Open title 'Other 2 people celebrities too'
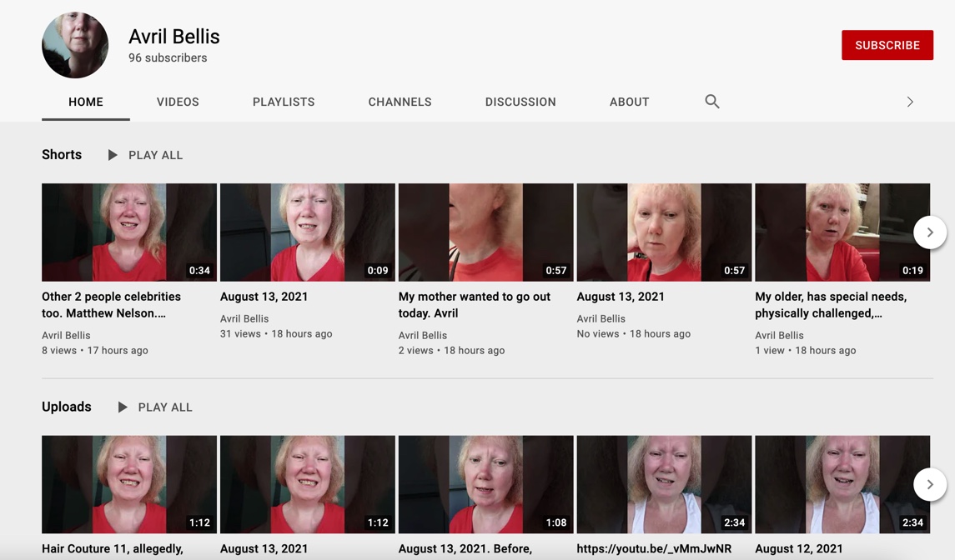Viewport: 955px width, 560px height. [112, 305]
